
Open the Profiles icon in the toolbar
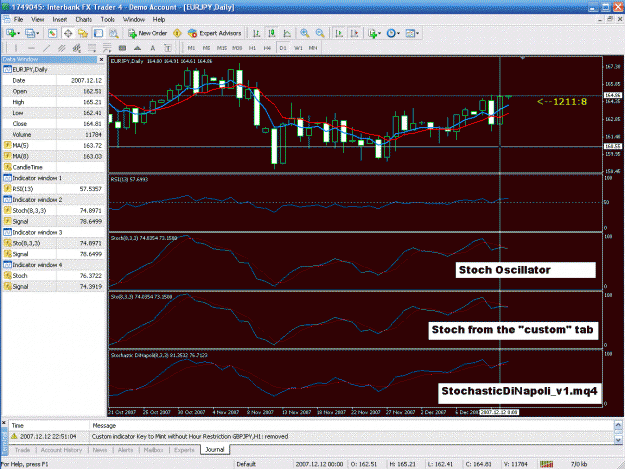[x=29, y=33]
